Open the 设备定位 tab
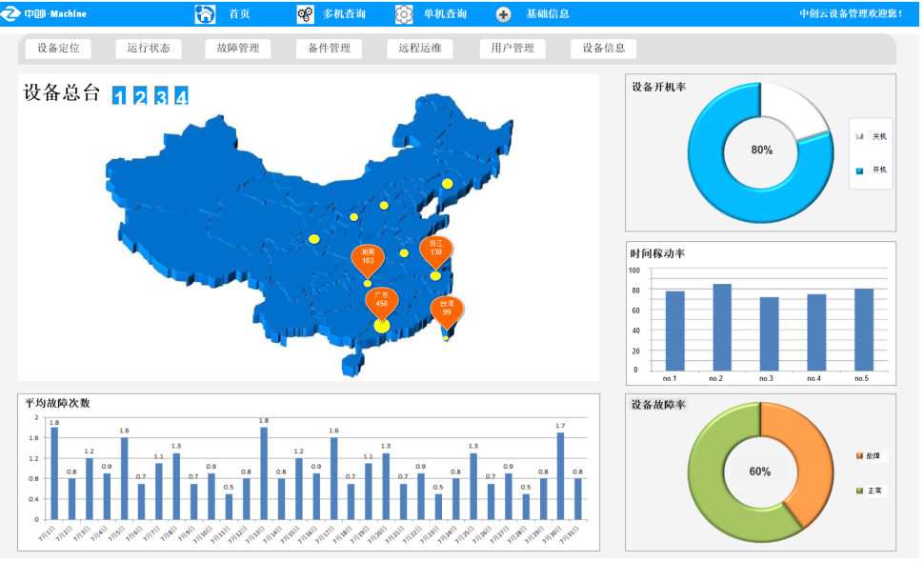 58,49
